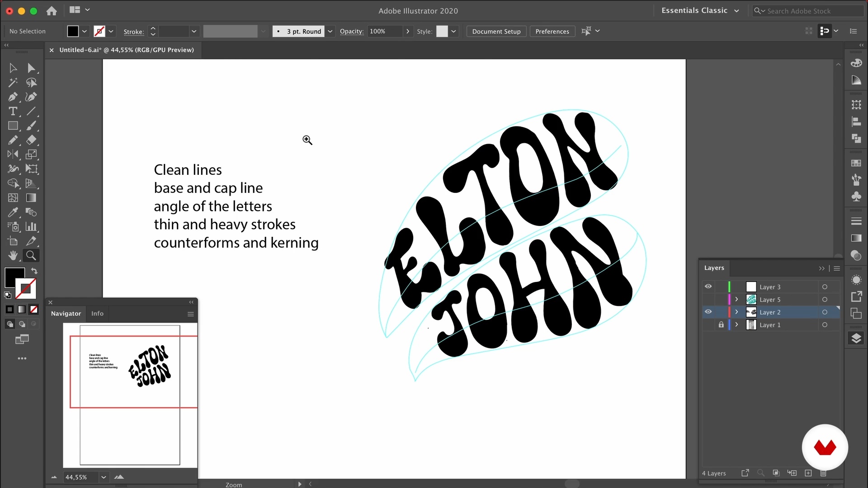Viewport: 868px width, 488px height.
Task: Click the Layers panel tab
Action: click(714, 268)
